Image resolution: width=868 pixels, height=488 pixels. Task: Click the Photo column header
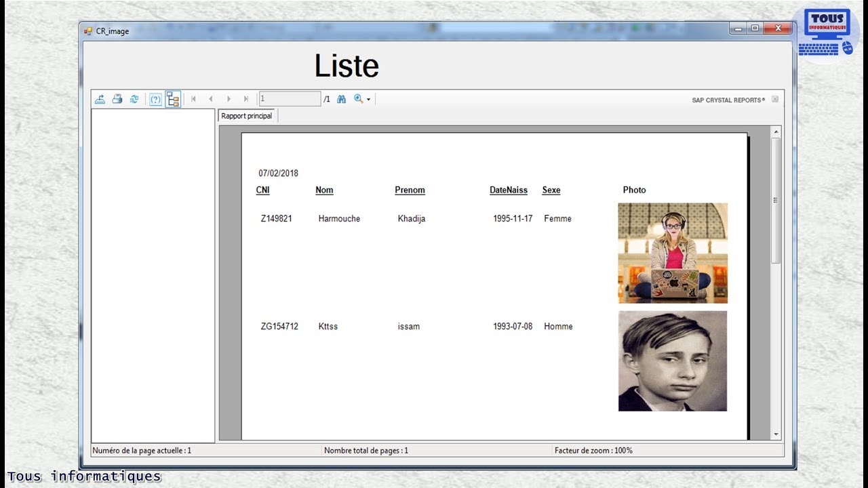(635, 190)
